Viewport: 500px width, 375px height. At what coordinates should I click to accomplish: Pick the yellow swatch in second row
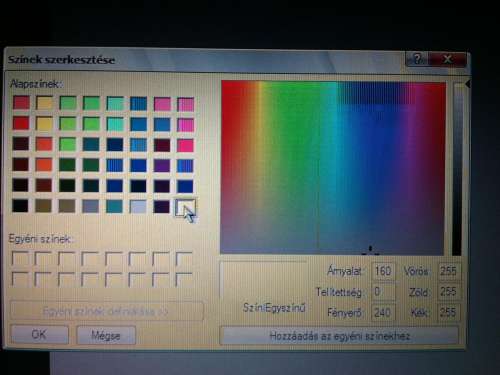coord(44,124)
